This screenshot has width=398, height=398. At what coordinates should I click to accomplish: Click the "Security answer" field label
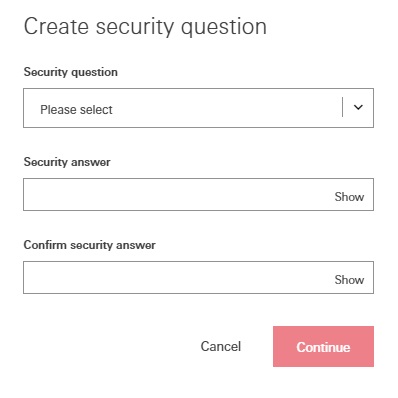(x=67, y=162)
